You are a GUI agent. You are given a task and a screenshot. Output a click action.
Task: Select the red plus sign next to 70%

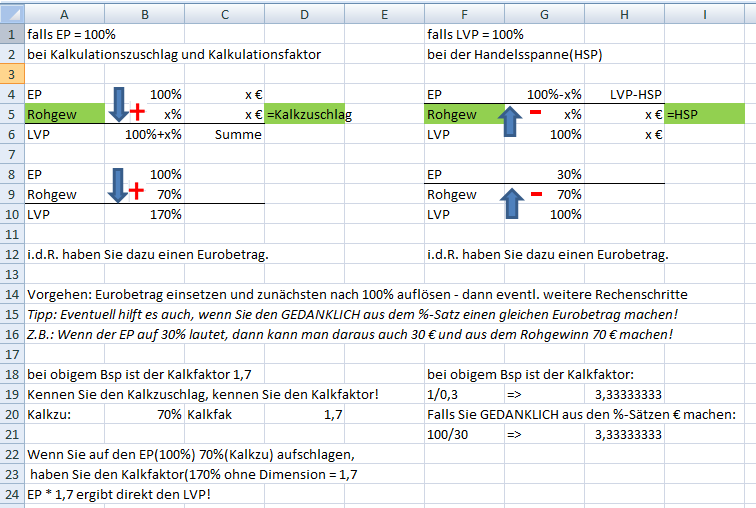point(137,190)
